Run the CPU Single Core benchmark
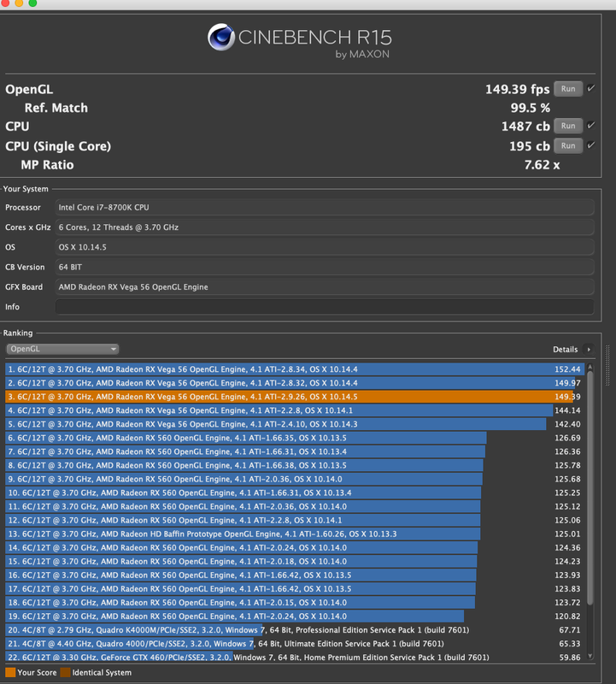616x684 pixels. [568, 145]
